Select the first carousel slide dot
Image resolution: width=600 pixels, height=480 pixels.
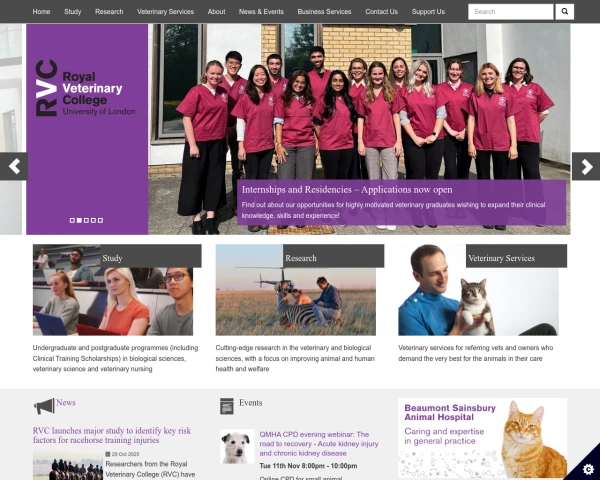72,220
